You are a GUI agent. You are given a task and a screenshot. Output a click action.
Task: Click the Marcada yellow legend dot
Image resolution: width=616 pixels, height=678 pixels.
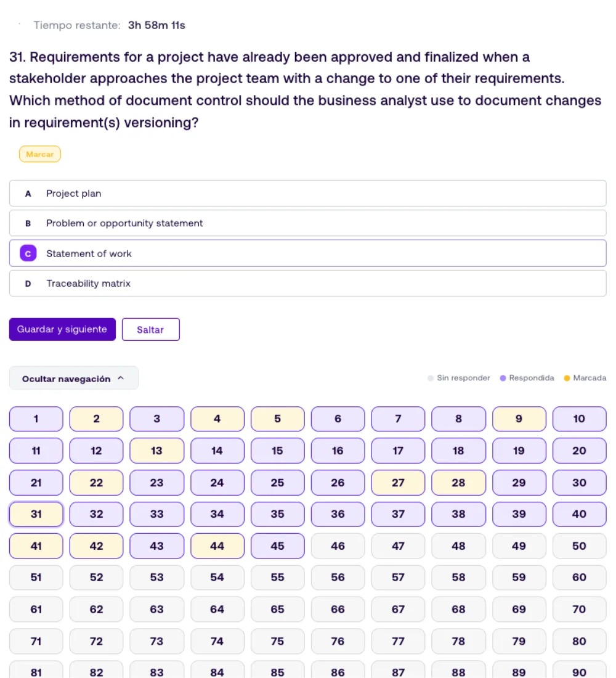pos(567,378)
